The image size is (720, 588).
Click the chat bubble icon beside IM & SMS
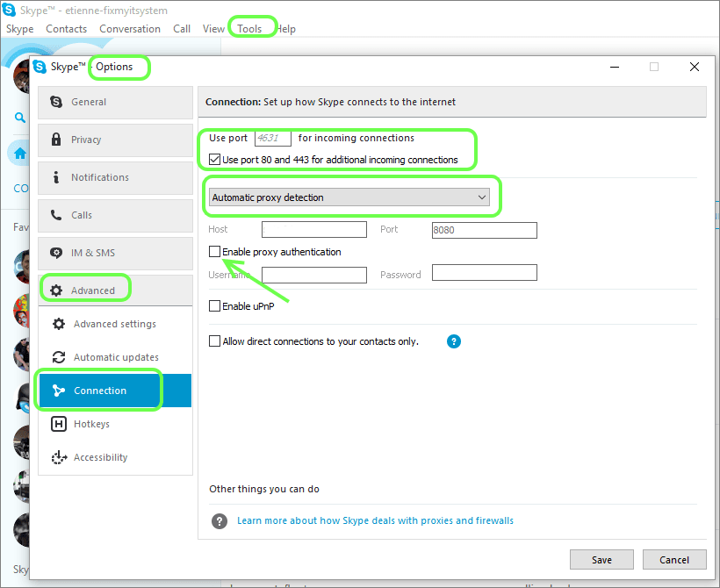(56, 253)
